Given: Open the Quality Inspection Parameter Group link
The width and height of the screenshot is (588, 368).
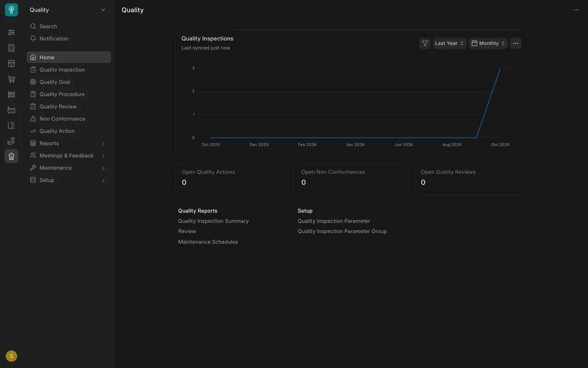Looking at the screenshot, I should (x=342, y=231).
